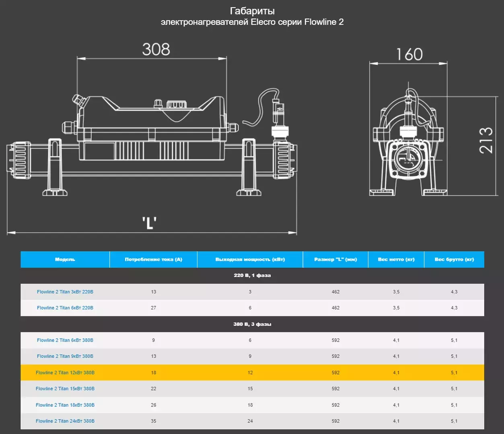Click the 380 В, 3 фазы section heading
Viewport: 504px width, 434px height.
[x=252, y=324]
